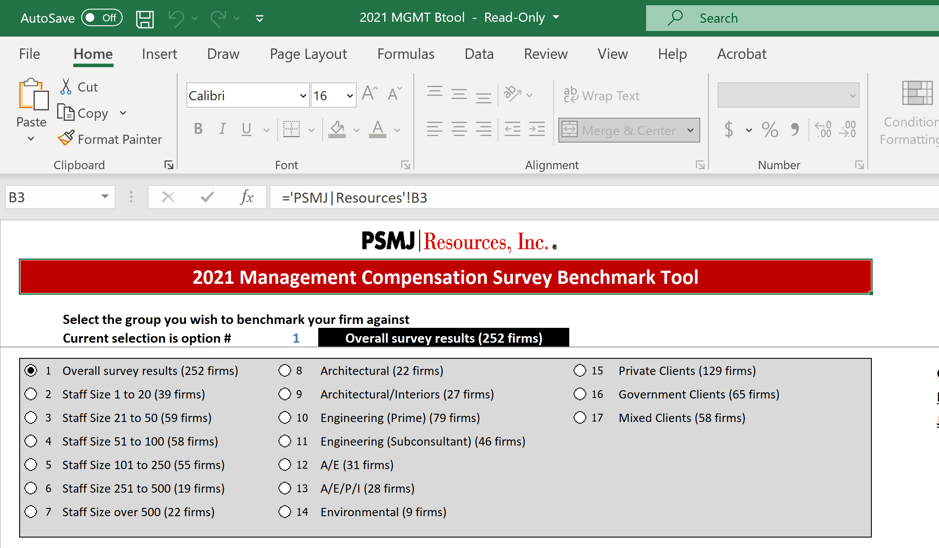Click in the Search box
This screenshot has height=548, width=939.
coord(792,18)
